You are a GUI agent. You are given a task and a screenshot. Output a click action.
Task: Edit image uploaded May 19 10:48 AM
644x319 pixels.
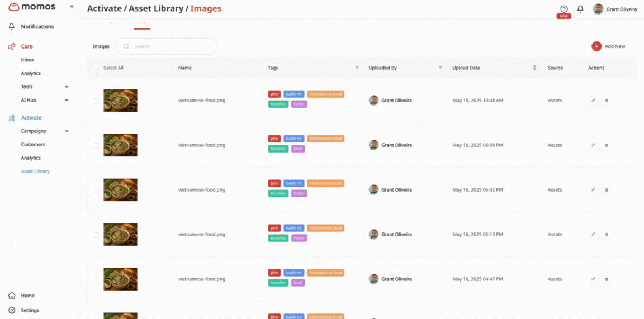pos(593,100)
